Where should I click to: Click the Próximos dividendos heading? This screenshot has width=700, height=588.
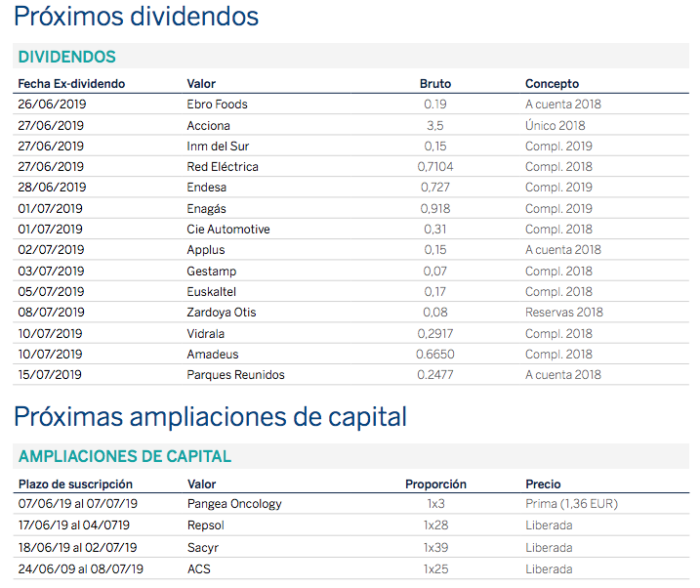136,17
